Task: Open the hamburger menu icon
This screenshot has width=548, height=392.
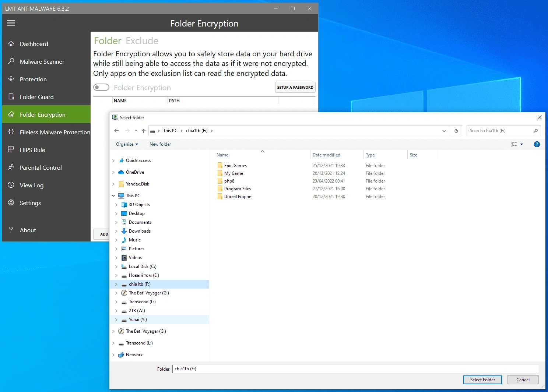Action: 11,23
